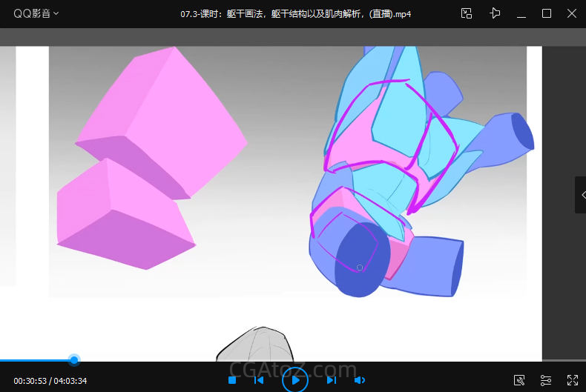This screenshot has width=586, height=392.
Task: Mute the volume speaker icon
Action: 359,380
